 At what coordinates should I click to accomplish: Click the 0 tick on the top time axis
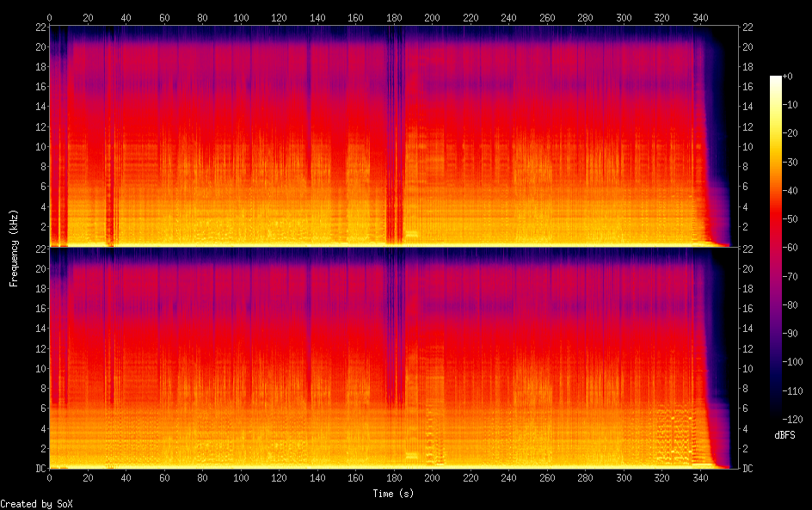point(50,17)
